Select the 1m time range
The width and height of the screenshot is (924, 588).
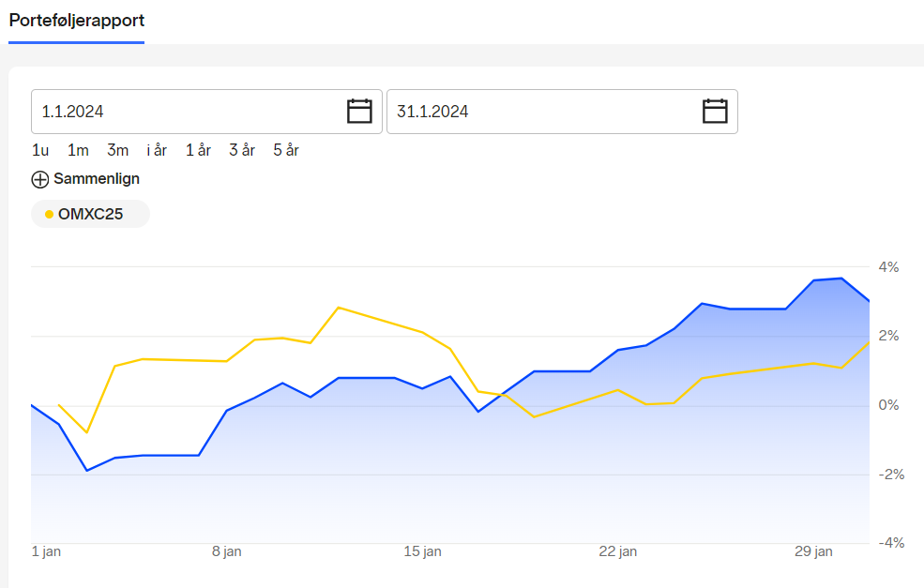click(x=78, y=150)
